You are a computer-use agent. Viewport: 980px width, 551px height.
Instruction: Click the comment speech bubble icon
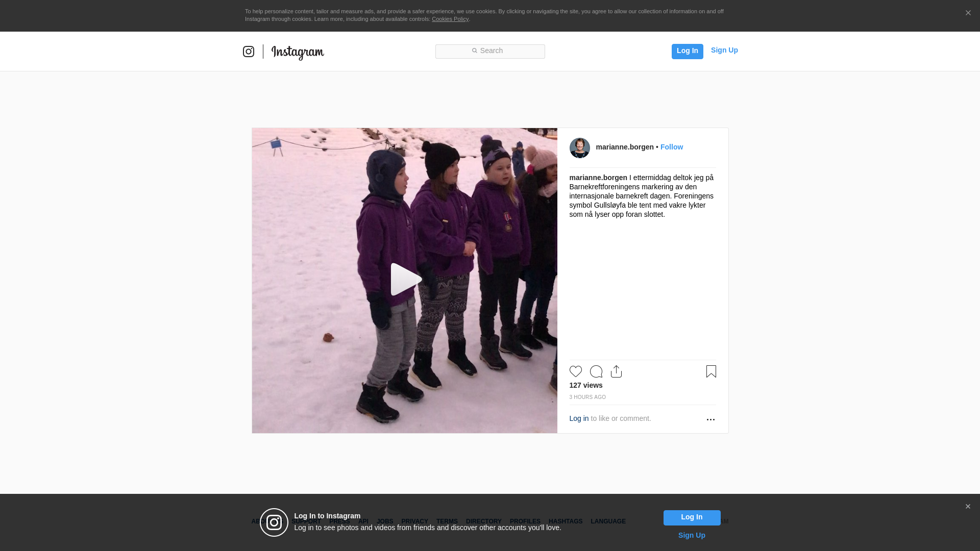[x=596, y=371]
